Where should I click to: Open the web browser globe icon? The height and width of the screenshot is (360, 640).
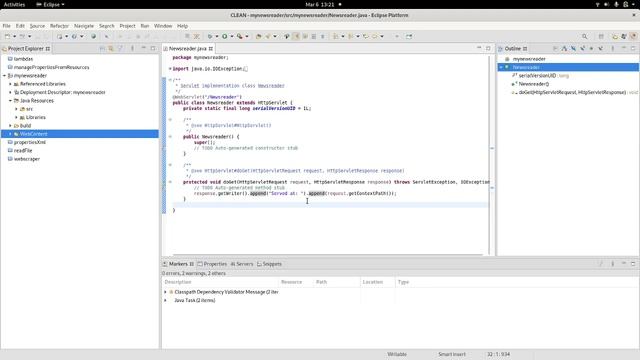click(x=93, y=36)
